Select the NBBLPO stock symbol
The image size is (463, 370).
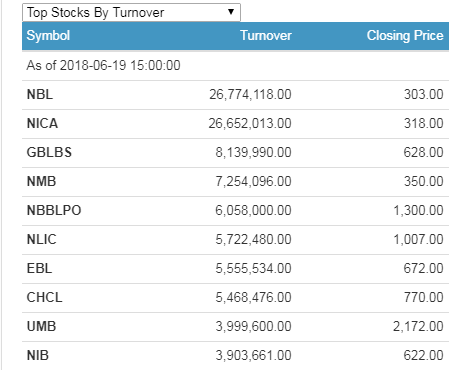point(54,210)
